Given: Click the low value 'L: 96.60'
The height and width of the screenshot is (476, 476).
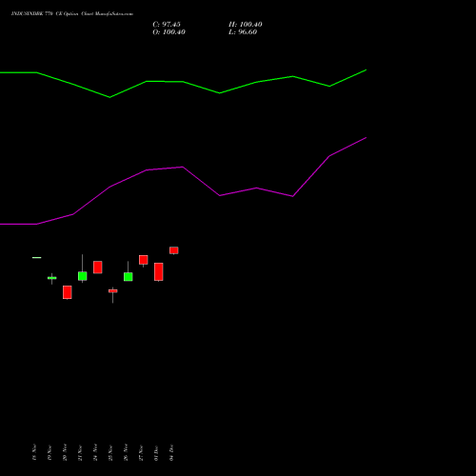Looking at the screenshot, I should 243,32.
